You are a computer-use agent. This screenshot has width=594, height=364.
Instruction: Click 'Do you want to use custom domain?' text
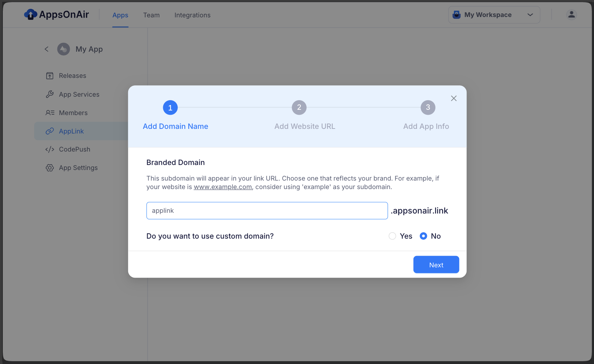coord(210,236)
